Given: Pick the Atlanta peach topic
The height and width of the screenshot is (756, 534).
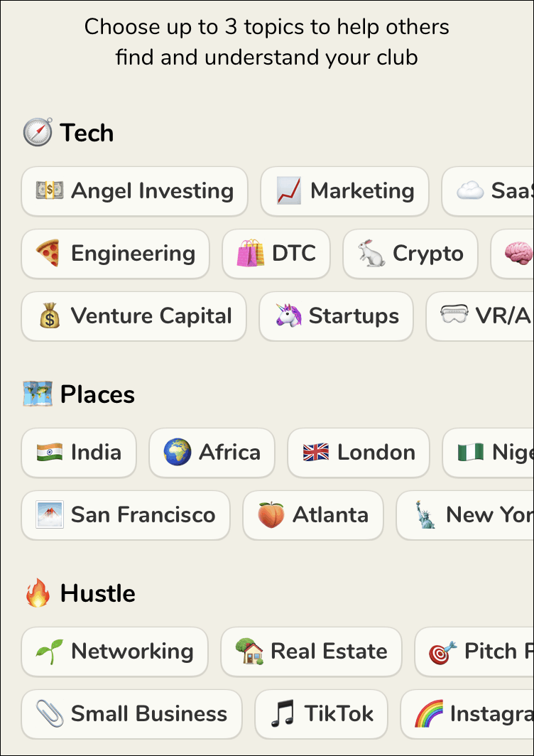Looking at the screenshot, I should point(312,515).
